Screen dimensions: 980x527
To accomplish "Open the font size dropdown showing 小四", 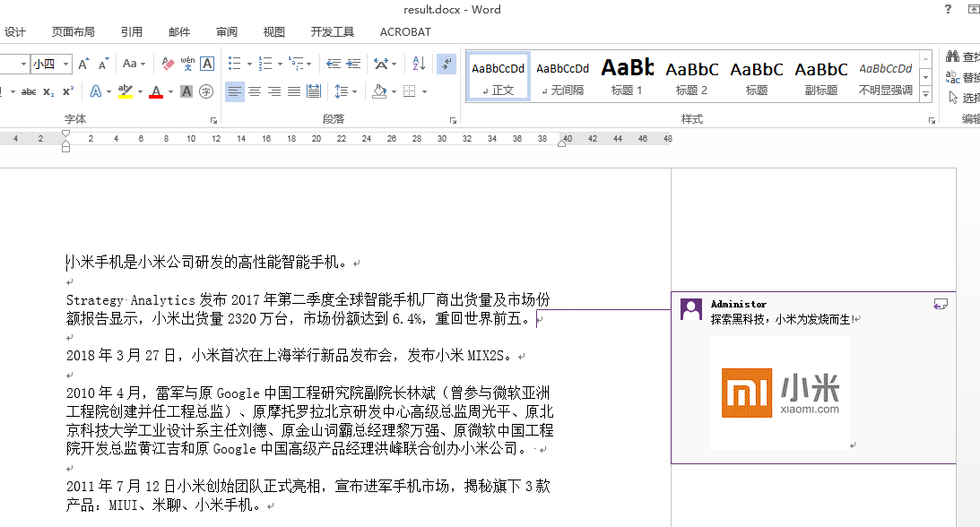I will [x=65, y=64].
